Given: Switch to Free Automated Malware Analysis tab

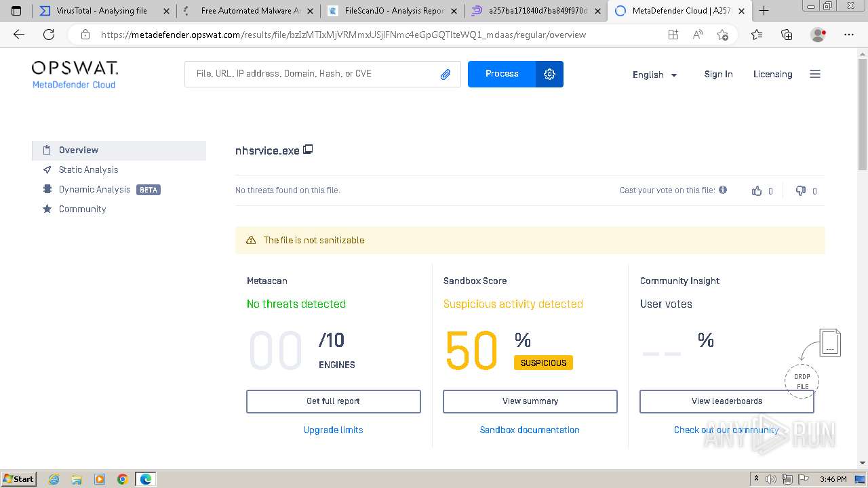Looking at the screenshot, I should 248,11.
